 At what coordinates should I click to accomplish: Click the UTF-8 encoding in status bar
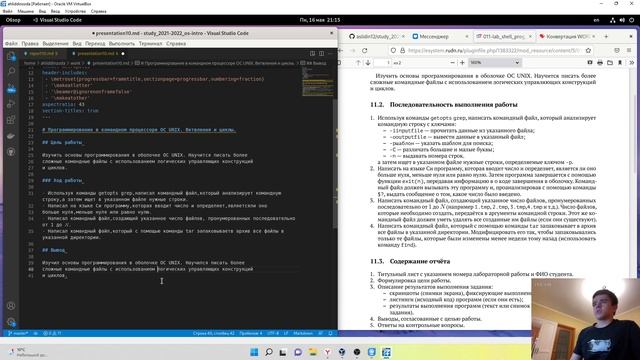click(x=273, y=333)
